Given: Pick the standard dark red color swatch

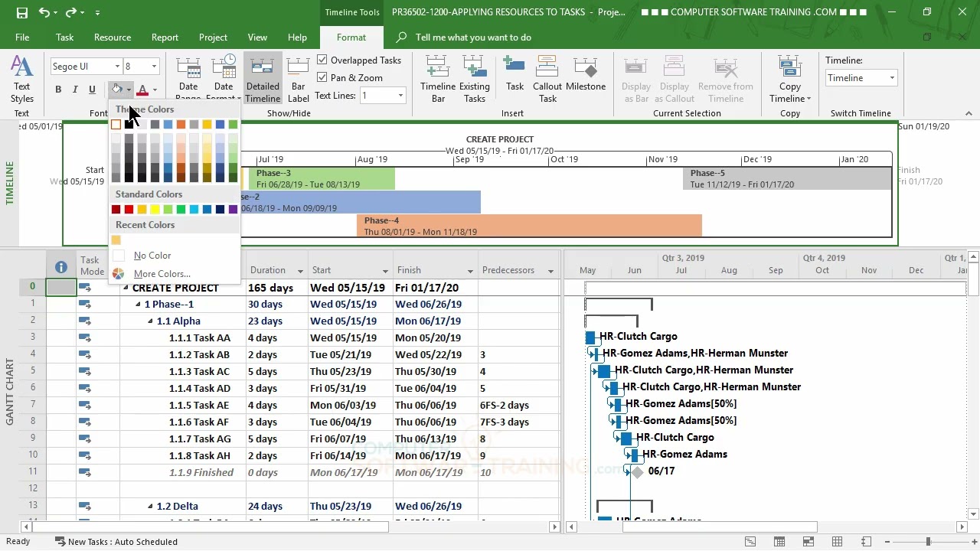Looking at the screenshot, I should click(116, 209).
